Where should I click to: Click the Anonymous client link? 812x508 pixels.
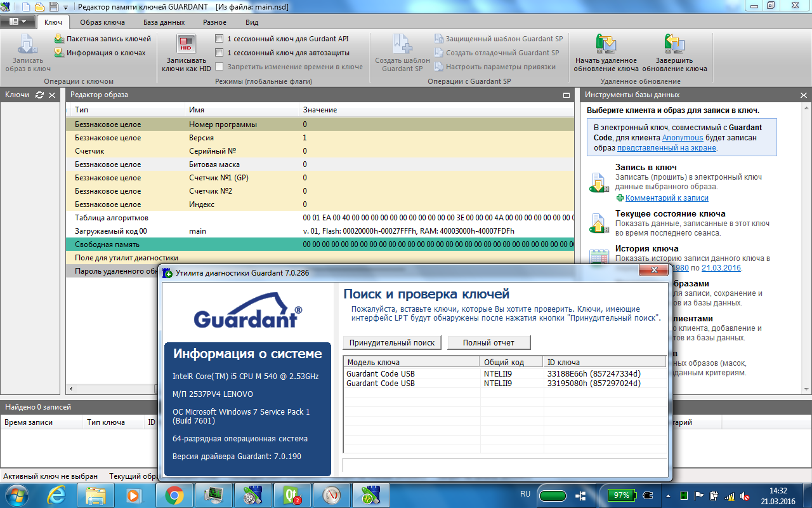(x=683, y=138)
